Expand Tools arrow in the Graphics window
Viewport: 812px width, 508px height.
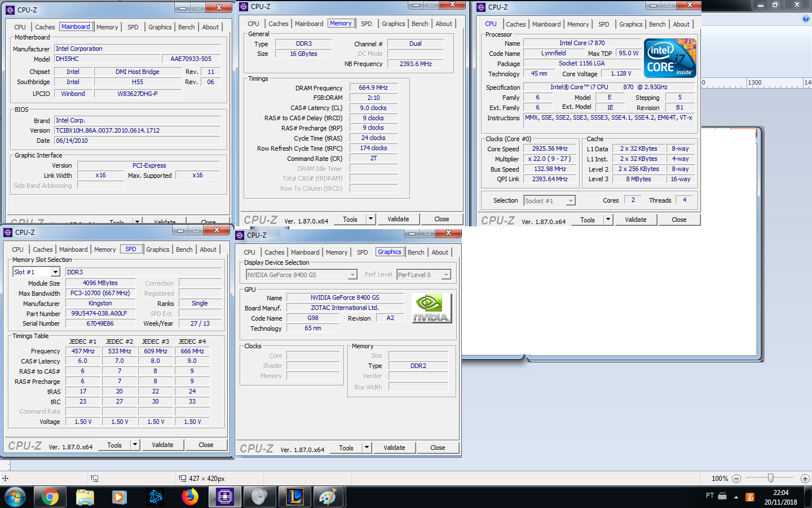pos(367,448)
